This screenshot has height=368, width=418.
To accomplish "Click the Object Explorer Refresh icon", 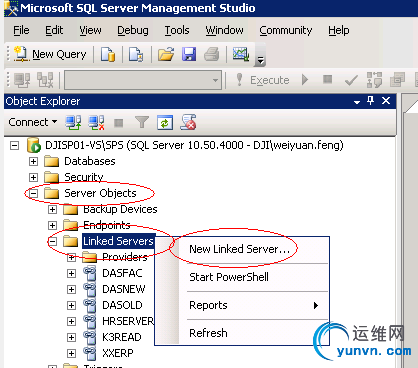I will 165,122.
